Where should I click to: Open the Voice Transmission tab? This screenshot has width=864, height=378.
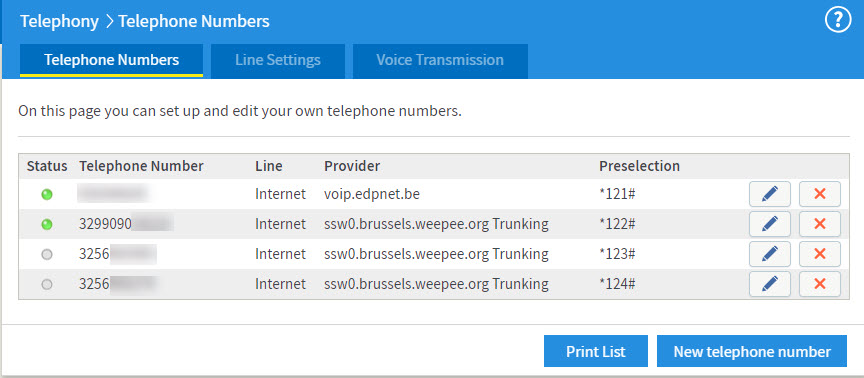pyautogui.click(x=440, y=60)
